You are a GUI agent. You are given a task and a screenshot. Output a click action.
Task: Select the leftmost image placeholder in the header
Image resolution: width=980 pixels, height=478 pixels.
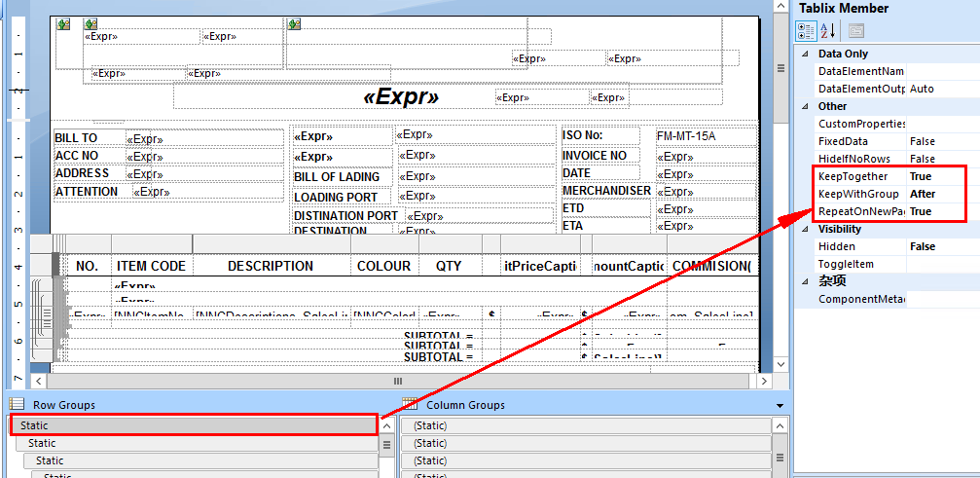[63, 24]
